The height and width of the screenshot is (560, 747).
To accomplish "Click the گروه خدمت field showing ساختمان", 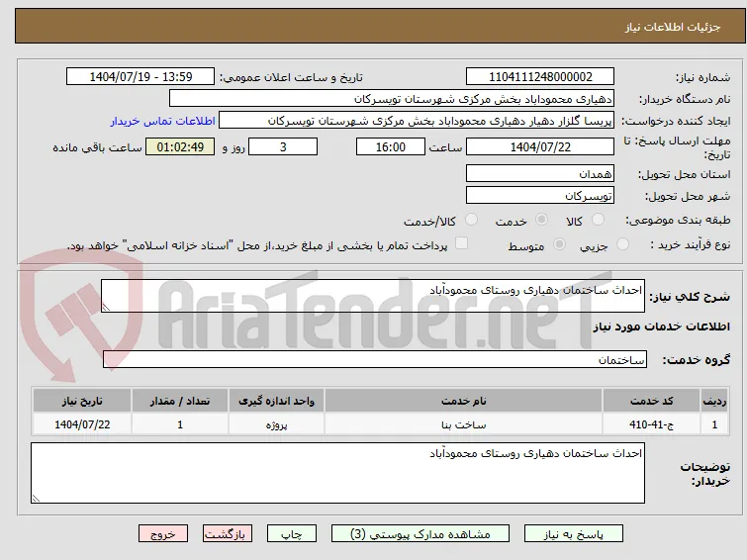I will 374,359.
